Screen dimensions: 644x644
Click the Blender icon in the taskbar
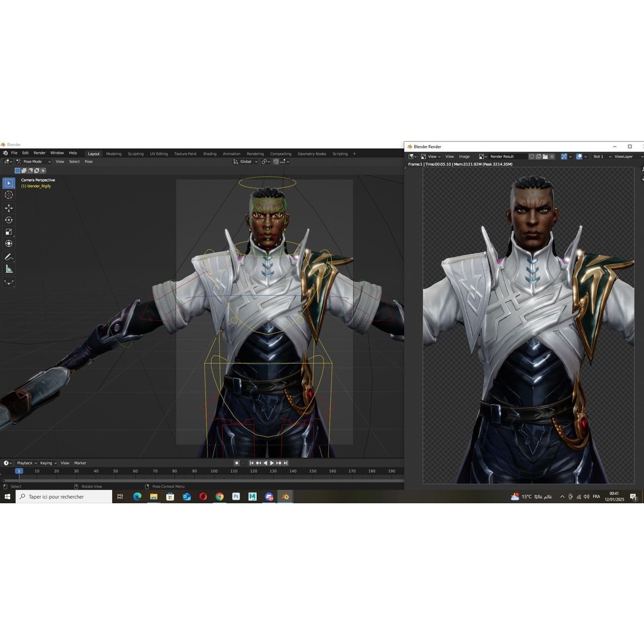click(x=286, y=497)
